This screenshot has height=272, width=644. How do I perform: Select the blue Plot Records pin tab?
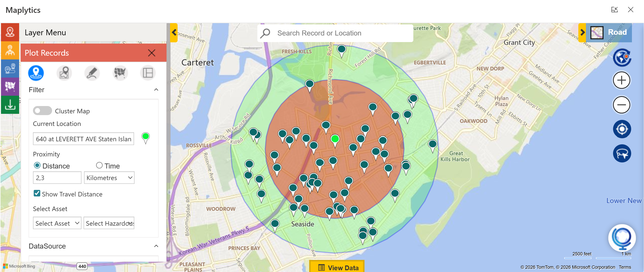[36, 73]
